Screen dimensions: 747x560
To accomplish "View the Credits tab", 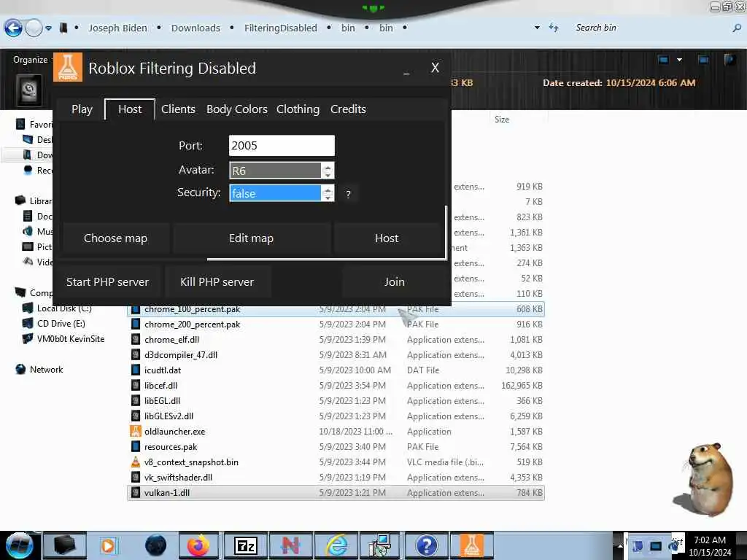I will point(348,109).
